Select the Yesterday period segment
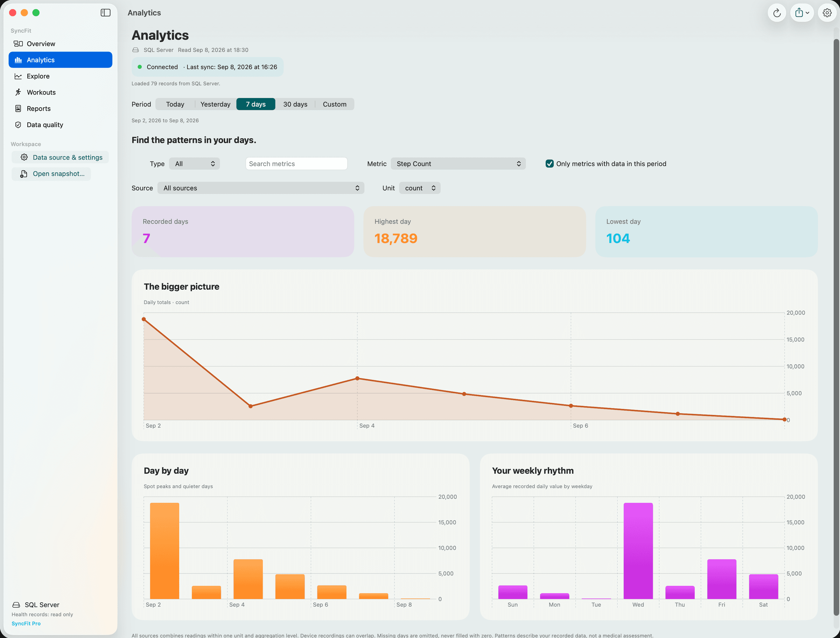The image size is (840, 638). [215, 104]
